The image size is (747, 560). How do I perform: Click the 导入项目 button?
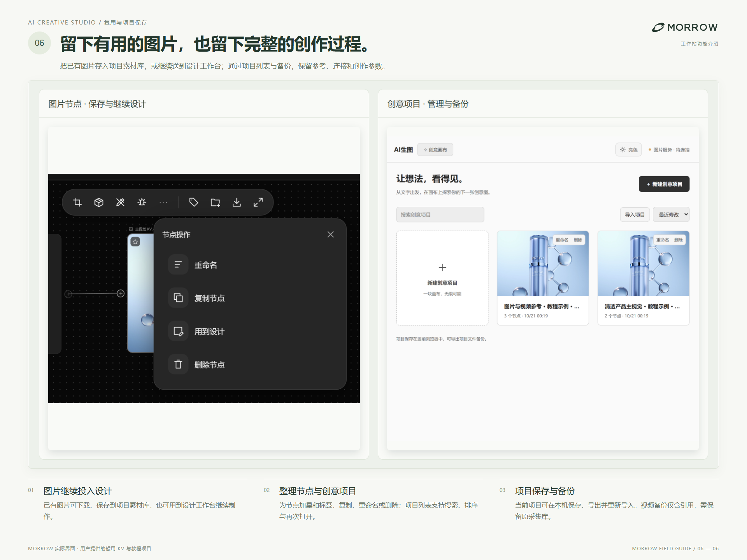tap(635, 215)
